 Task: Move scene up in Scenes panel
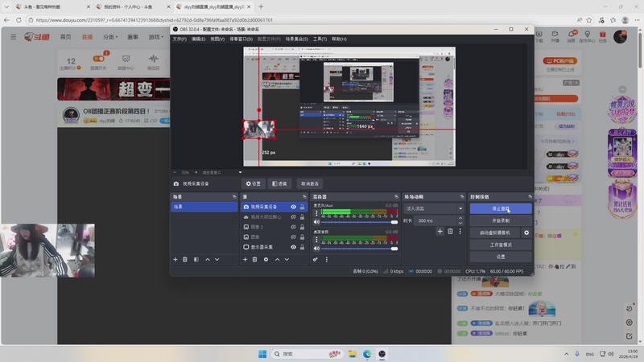[x=208, y=259]
